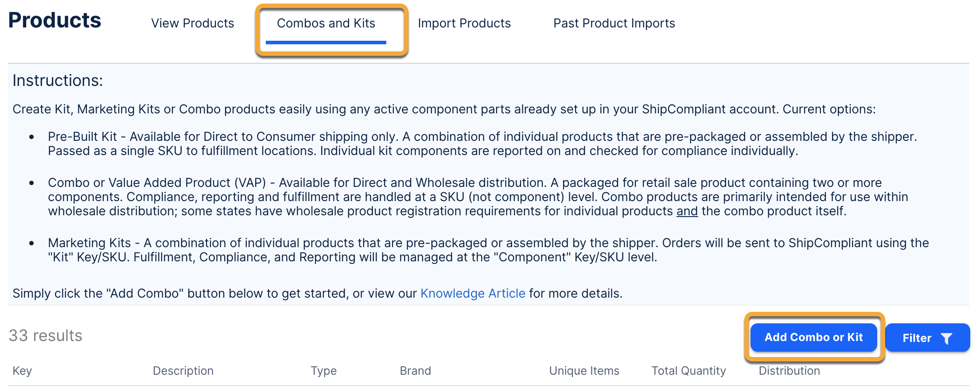The image size is (980, 388).
Task: Switch to the Import Products tab
Action: click(464, 23)
